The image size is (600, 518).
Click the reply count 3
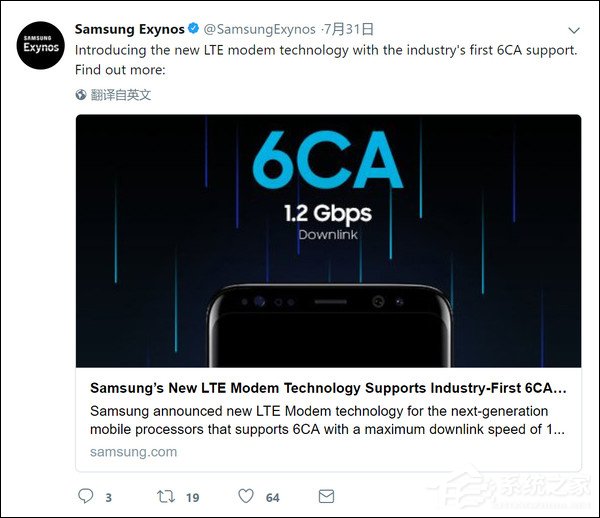pyautogui.click(x=108, y=497)
